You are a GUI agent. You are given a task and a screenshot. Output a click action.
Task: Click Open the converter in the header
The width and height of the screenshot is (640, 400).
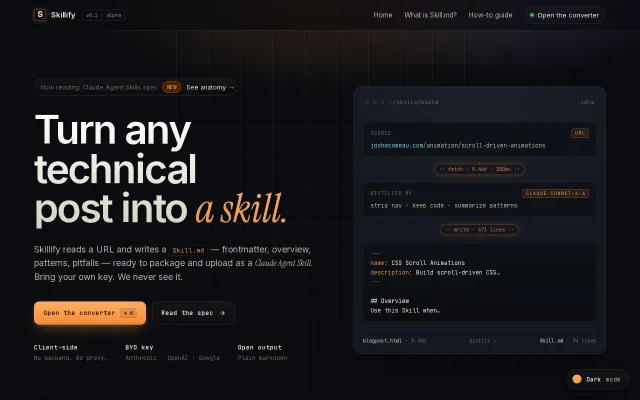tap(565, 15)
